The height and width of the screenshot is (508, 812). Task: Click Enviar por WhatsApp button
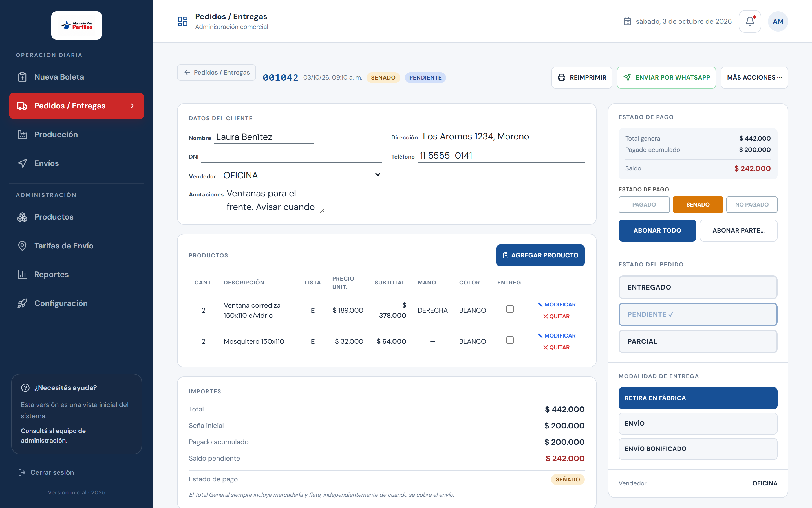click(666, 78)
